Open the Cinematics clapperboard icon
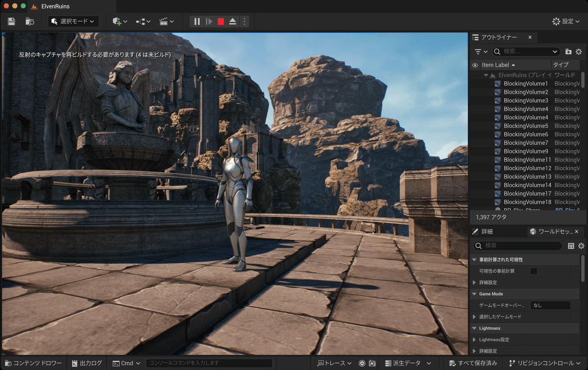The width and height of the screenshot is (588, 370). [x=164, y=21]
